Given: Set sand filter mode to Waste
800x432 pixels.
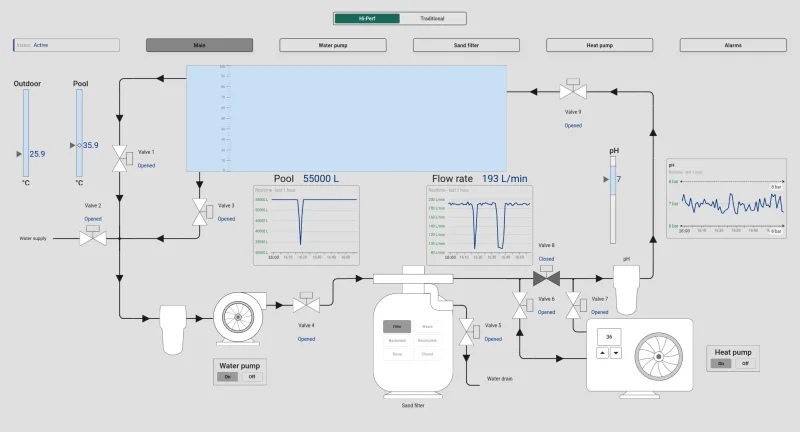Looking at the screenshot, I should point(427,326).
